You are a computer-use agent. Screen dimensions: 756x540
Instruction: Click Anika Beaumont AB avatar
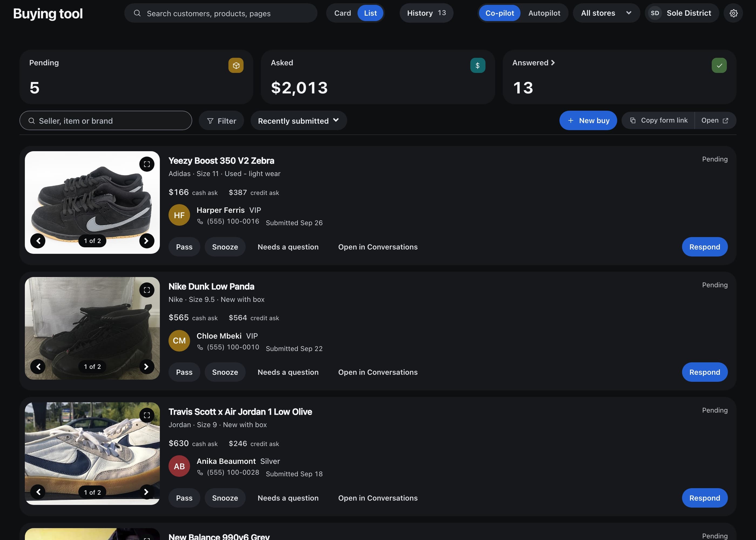pyautogui.click(x=179, y=466)
